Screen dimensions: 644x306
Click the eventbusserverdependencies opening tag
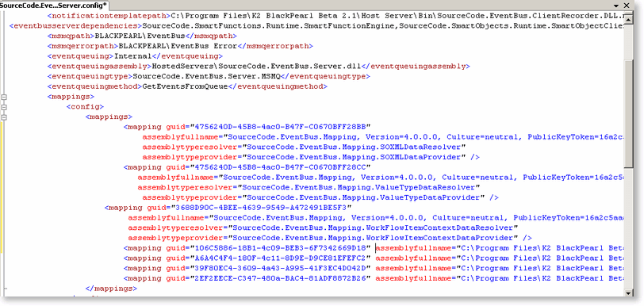(75, 26)
